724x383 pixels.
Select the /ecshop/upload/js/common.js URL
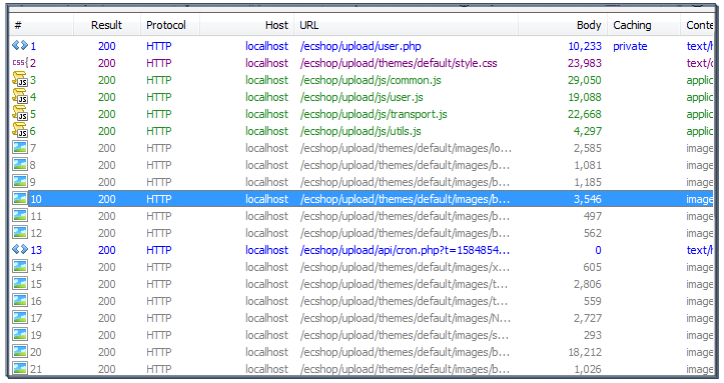point(370,80)
